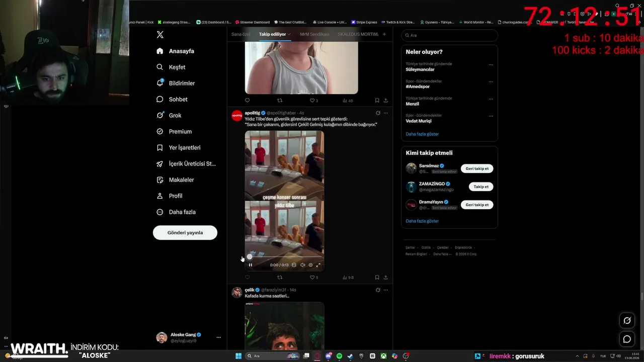This screenshot has height=362, width=644.
Task: Open Steam from the taskbar
Action: point(350,356)
